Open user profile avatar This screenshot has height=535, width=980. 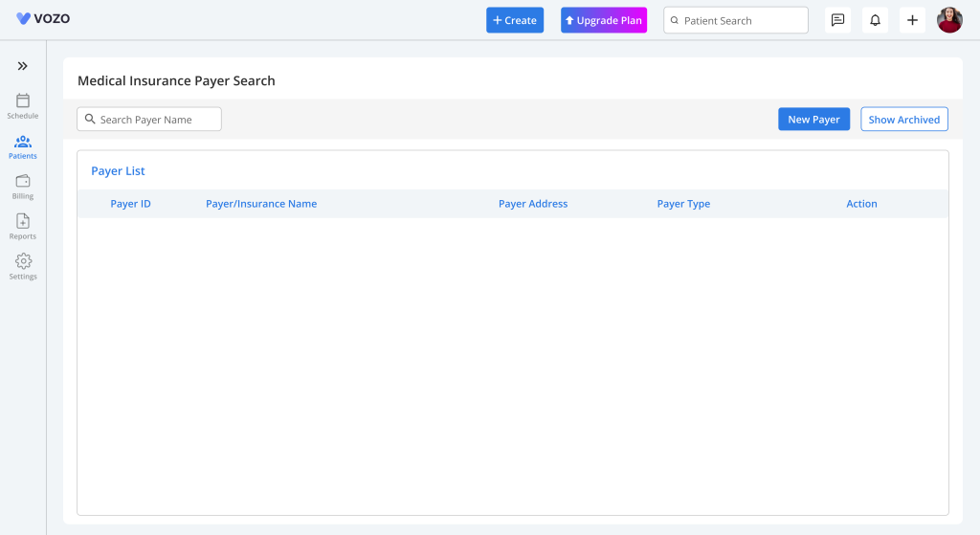pyautogui.click(x=949, y=20)
